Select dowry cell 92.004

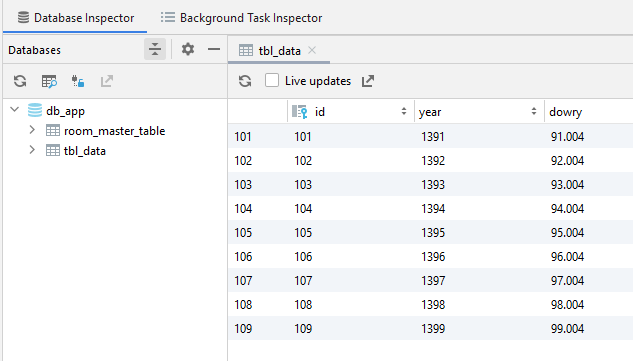[589, 161]
